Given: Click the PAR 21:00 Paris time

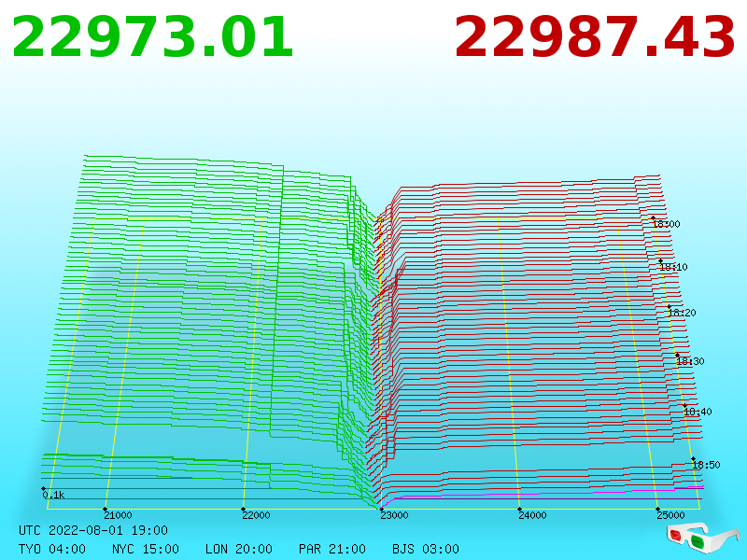Looking at the screenshot, I should [332, 549].
